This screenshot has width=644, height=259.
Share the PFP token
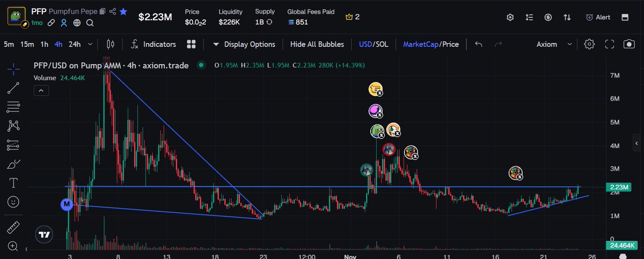point(113,11)
